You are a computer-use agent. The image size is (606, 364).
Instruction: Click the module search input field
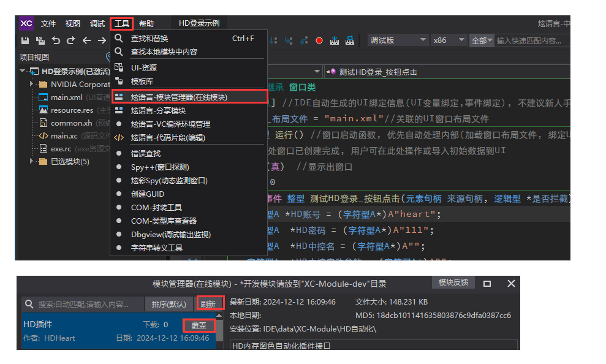[x=83, y=304]
